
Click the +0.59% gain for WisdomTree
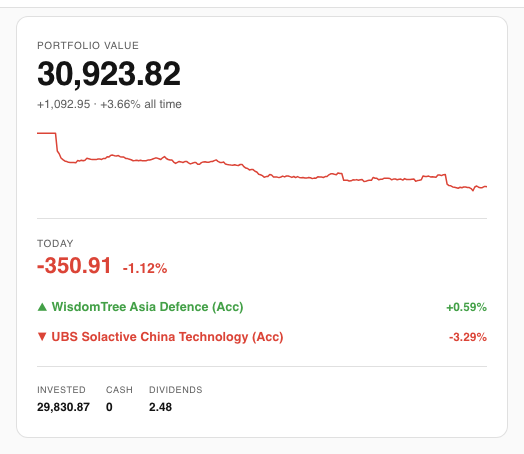(x=467, y=307)
